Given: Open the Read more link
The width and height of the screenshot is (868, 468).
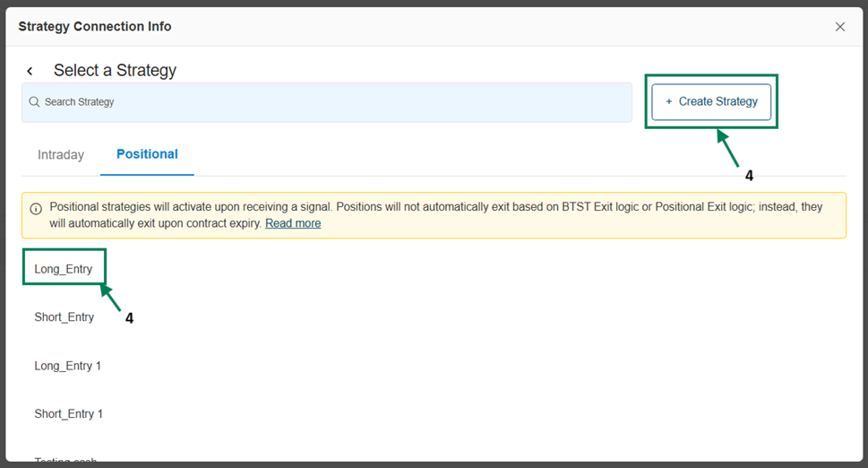Looking at the screenshot, I should click(x=293, y=223).
